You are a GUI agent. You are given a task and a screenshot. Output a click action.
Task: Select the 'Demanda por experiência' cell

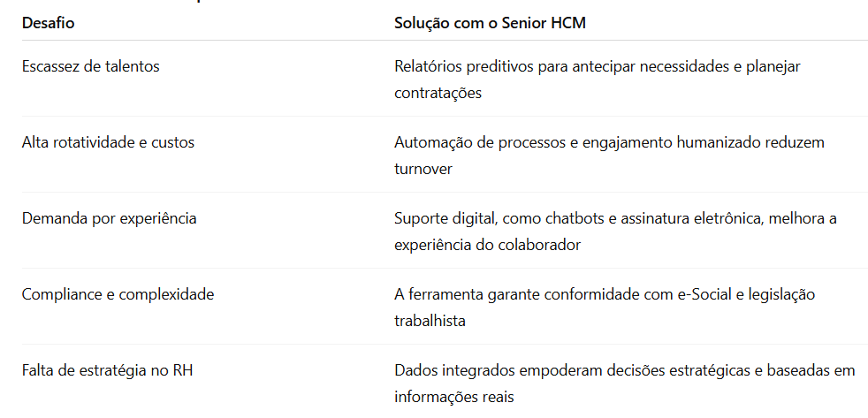[x=109, y=218]
